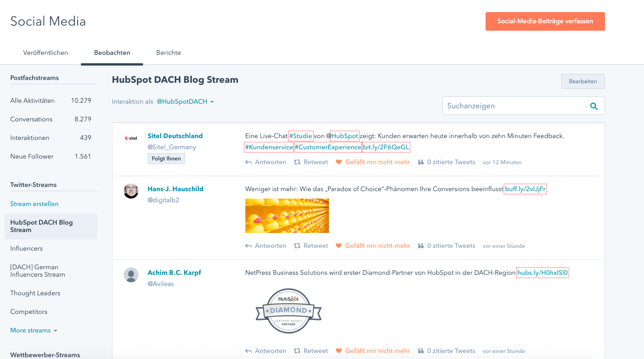644x359 pixels.
Task: Open Achim B.C. Karpf's placeholder avatar
Action: point(131,275)
